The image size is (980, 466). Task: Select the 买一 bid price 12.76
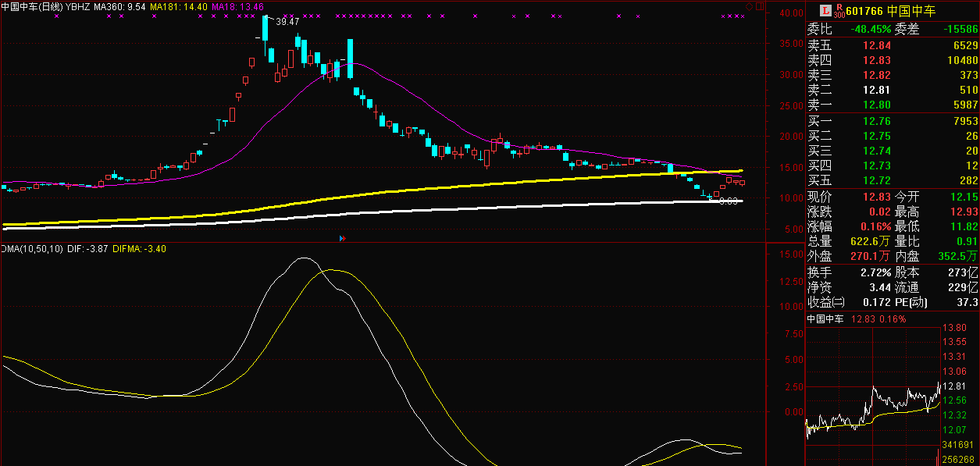coord(878,121)
